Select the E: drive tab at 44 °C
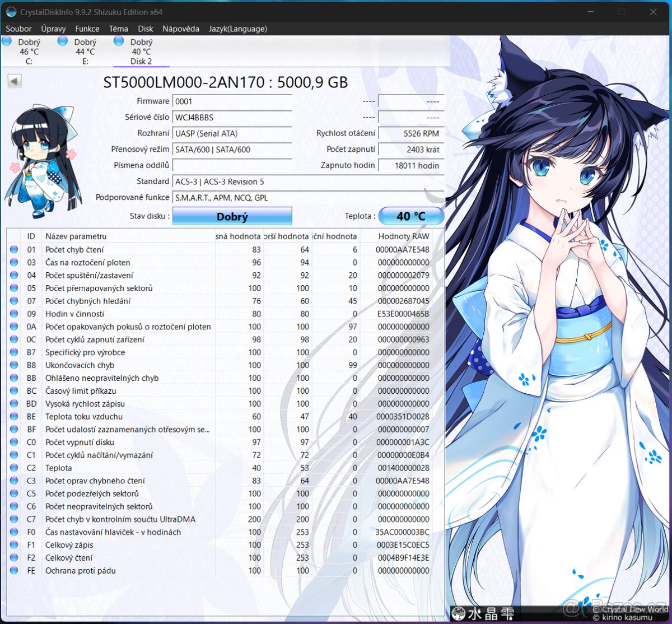Image resolution: width=672 pixels, height=624 pixels. (x=85, y=51)
